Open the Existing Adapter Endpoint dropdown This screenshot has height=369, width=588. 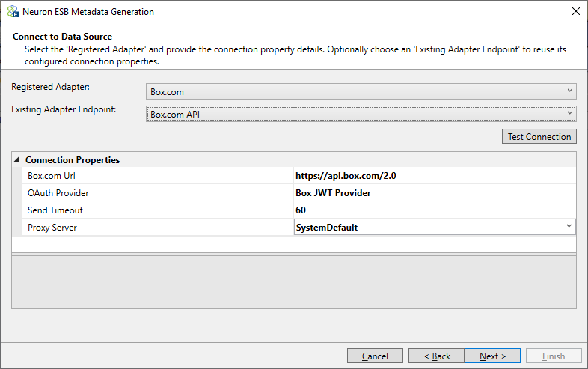pos(361,114)
